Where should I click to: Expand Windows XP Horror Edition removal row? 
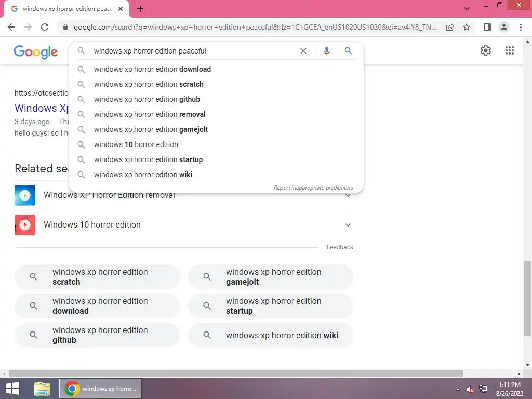tap(348, 195)
